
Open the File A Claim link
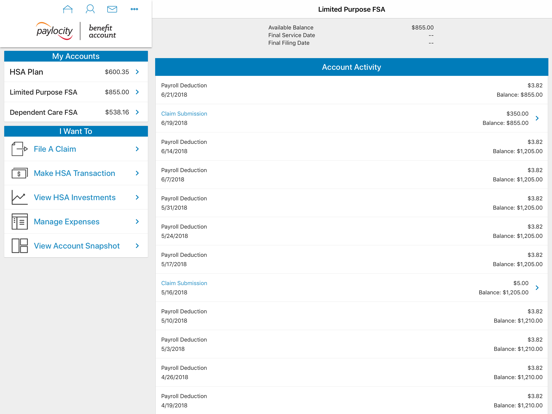[55, 149]
